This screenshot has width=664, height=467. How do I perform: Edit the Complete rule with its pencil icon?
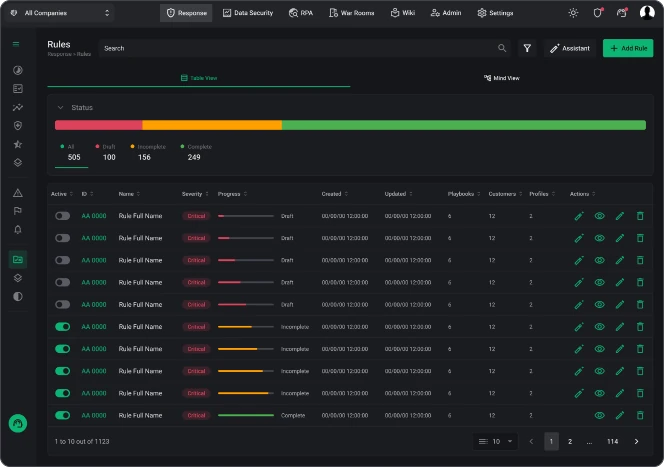tap(620, 415)
